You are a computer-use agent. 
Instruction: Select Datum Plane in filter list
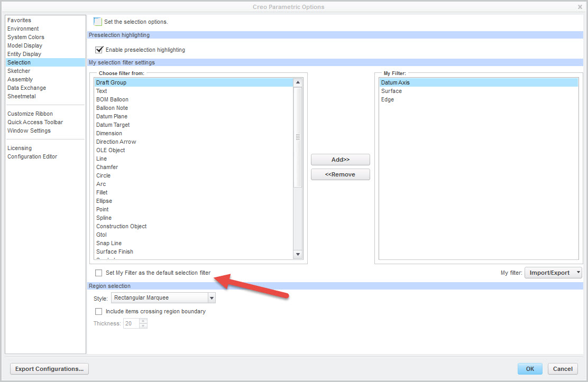194,116
